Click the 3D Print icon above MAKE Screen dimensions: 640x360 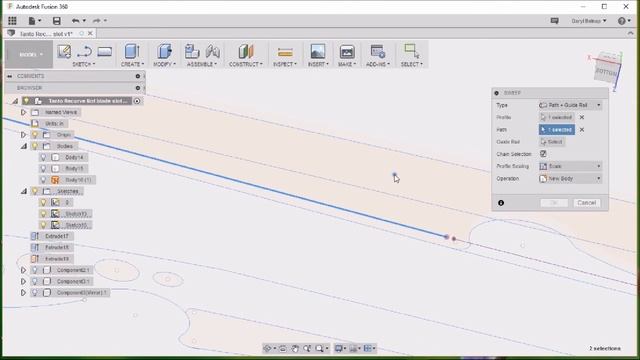tap(347, 51)
